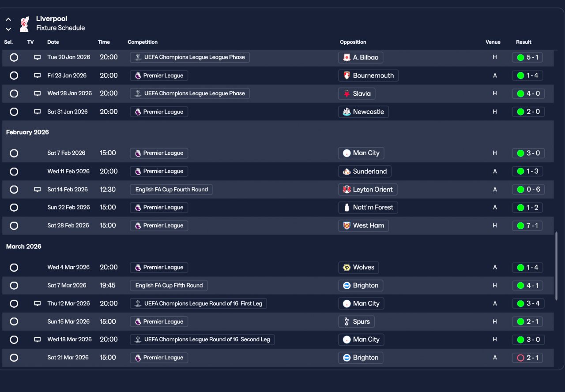
Task: Select the Sun 15 Mar 2026 fixture radio
Action: pyautogui.click(x=14, y=321)
